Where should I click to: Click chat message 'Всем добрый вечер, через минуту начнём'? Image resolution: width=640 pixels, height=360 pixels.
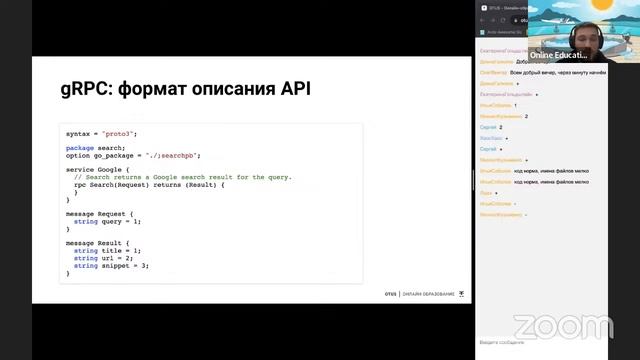pos(558,72)
